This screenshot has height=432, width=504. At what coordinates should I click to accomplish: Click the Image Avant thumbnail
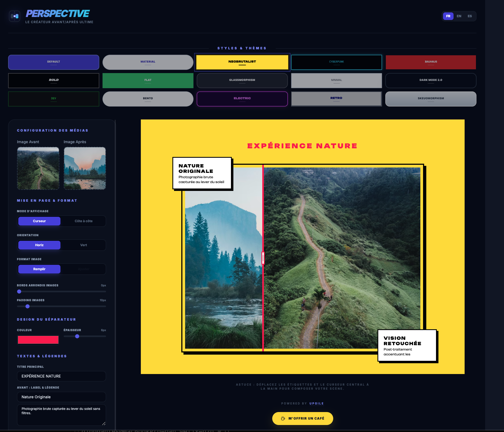pos(38,168)
